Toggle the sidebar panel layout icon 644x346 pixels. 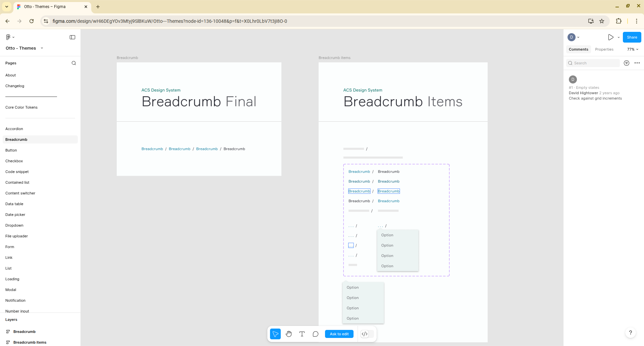coord(72,37)
